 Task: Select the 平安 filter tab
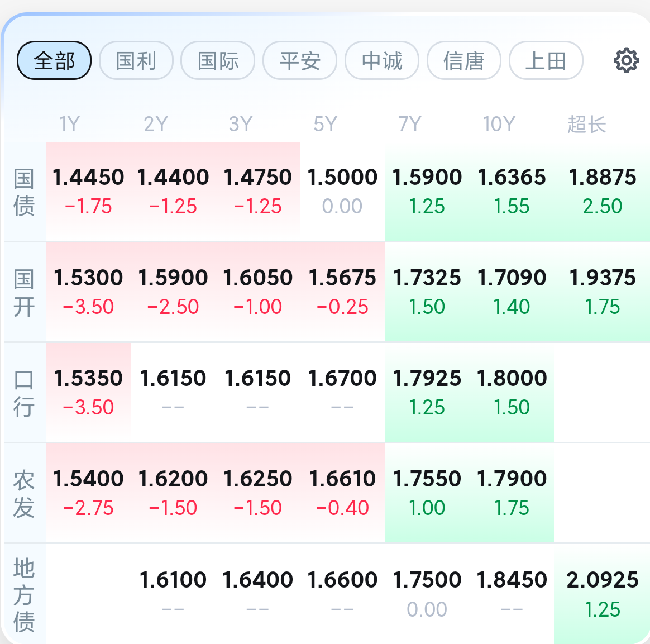tap(300, 60)
